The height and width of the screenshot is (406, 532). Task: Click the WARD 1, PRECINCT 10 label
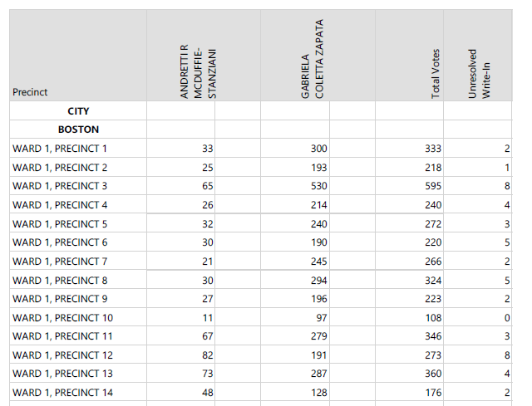(x=62, y=318)
